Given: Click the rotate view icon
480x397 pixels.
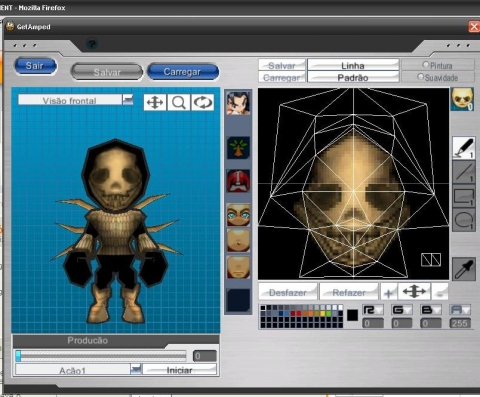Looking at the screenshot, I should pos(203,103).
